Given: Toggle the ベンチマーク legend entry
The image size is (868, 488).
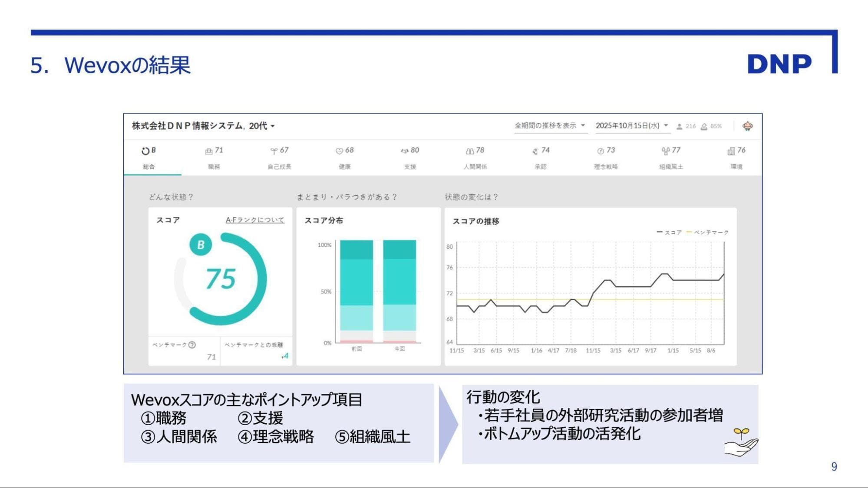Looking at the screenshot, I should point(708,233).
